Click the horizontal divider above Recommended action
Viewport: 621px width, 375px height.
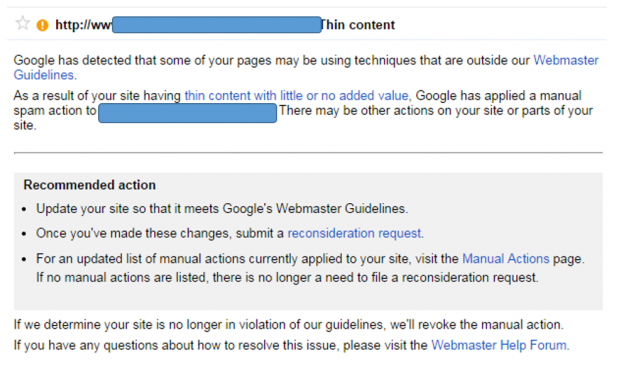click(308, 152)
